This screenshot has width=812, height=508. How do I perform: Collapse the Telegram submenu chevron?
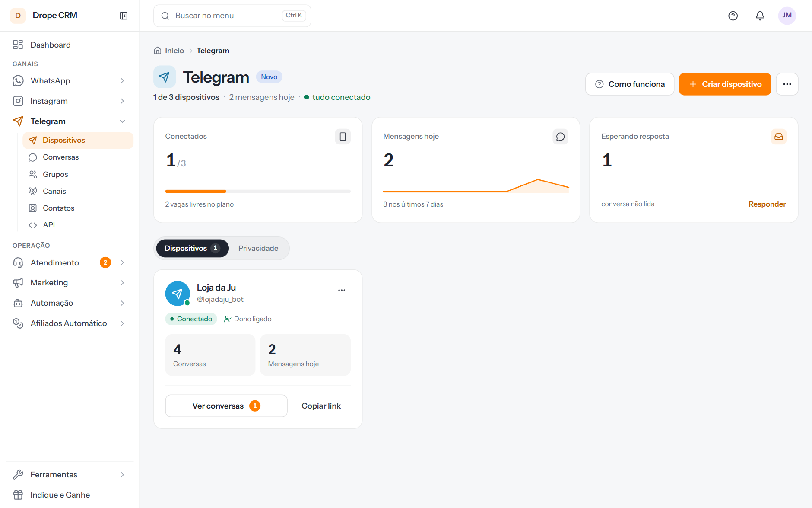[x=123, y=121]
